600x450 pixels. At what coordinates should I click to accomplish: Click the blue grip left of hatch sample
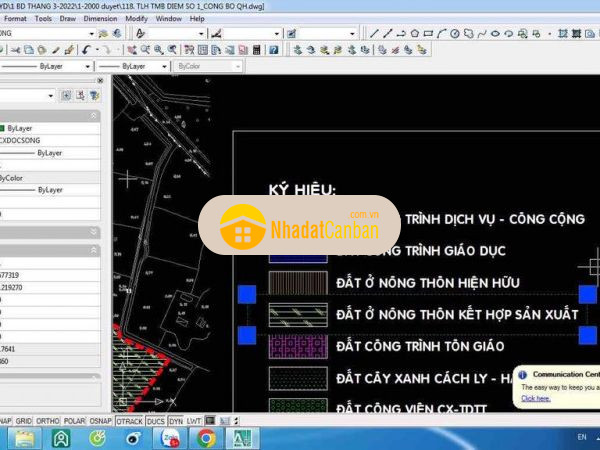[x=247, y=294]
